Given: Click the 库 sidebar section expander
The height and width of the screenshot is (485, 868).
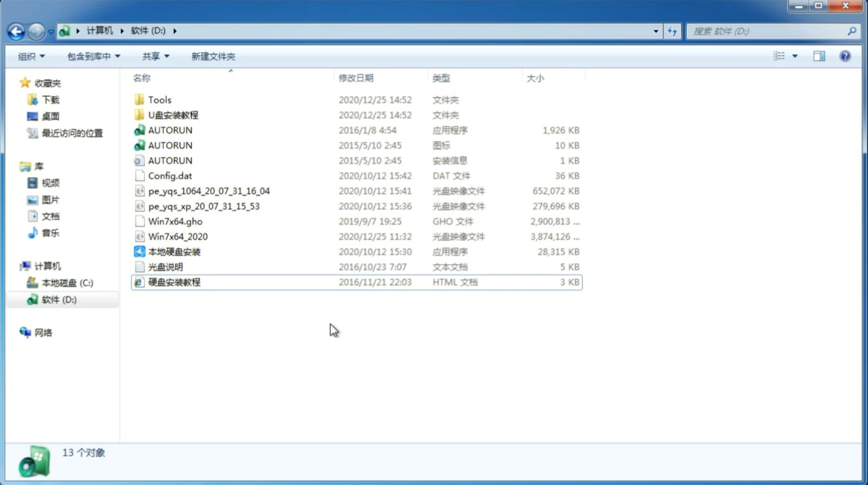Looking at the screenshot, I should pos(16,166).
